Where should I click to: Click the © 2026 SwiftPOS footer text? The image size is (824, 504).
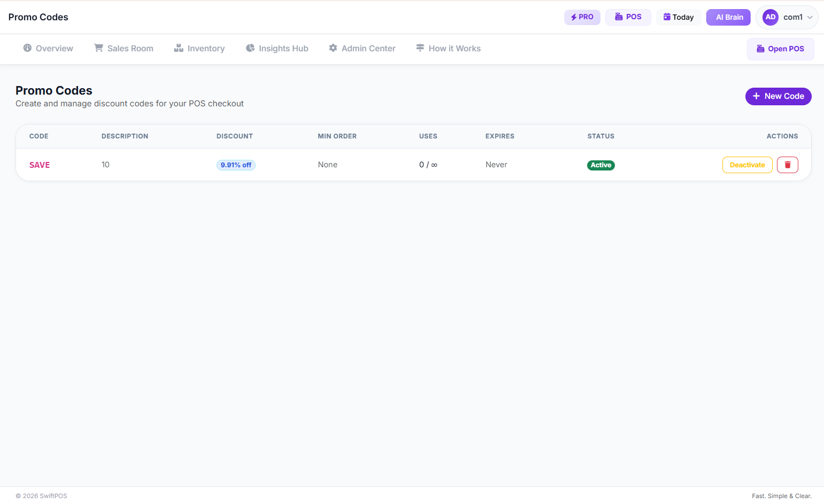click(x=41, y=496)
